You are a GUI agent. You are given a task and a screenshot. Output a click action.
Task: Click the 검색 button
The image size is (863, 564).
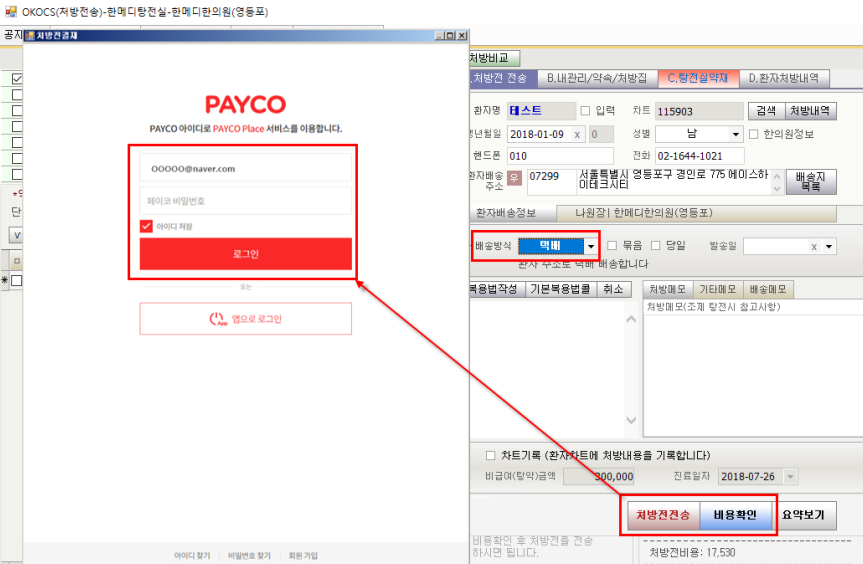pyautogui.click(x=766, y=111)
